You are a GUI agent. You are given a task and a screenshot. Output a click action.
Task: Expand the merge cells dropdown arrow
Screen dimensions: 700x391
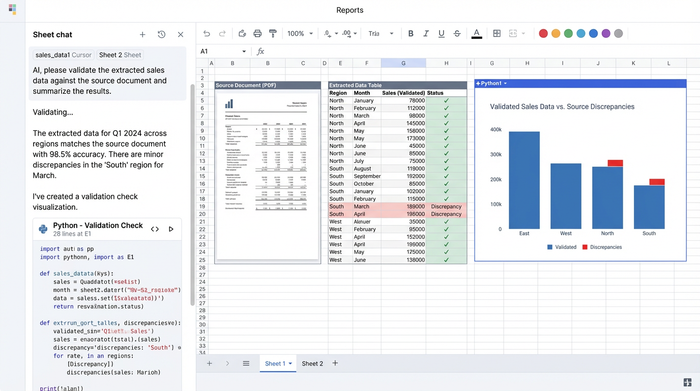tap(524, 33)
